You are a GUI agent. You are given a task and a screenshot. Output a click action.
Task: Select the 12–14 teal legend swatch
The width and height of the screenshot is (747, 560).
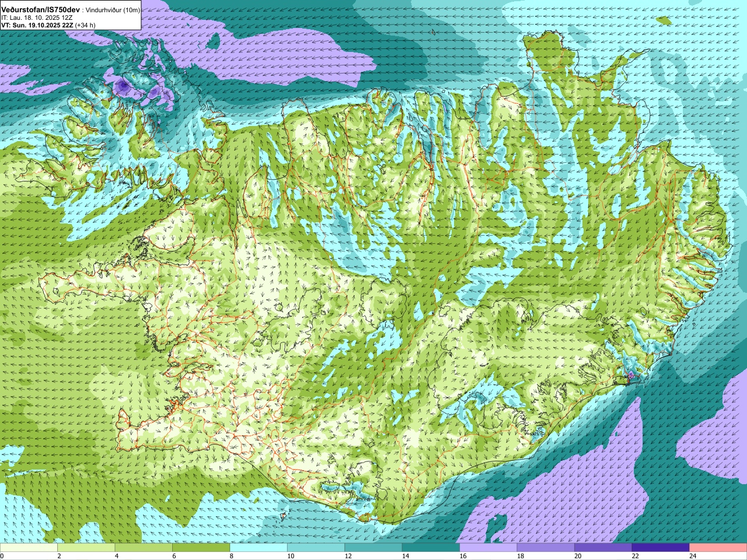click(x=373, y=548)
